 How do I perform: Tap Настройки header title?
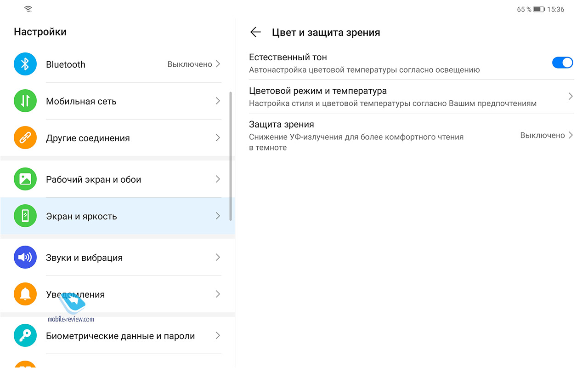point(40,32)
